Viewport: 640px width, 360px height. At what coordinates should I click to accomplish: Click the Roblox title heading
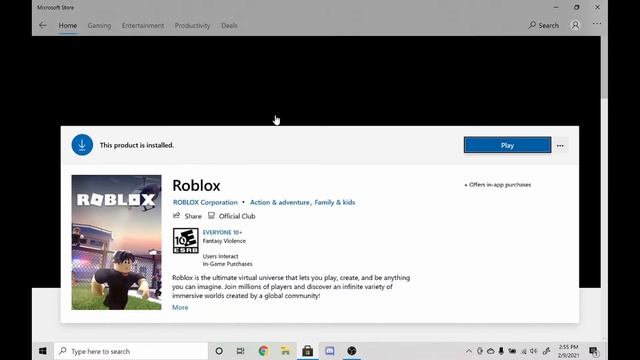[196, 185]
